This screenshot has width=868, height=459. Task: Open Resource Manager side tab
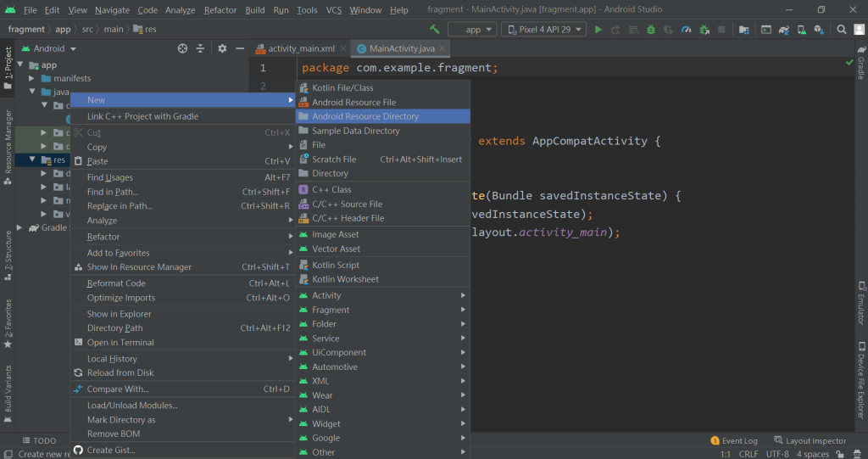(8, 148)
